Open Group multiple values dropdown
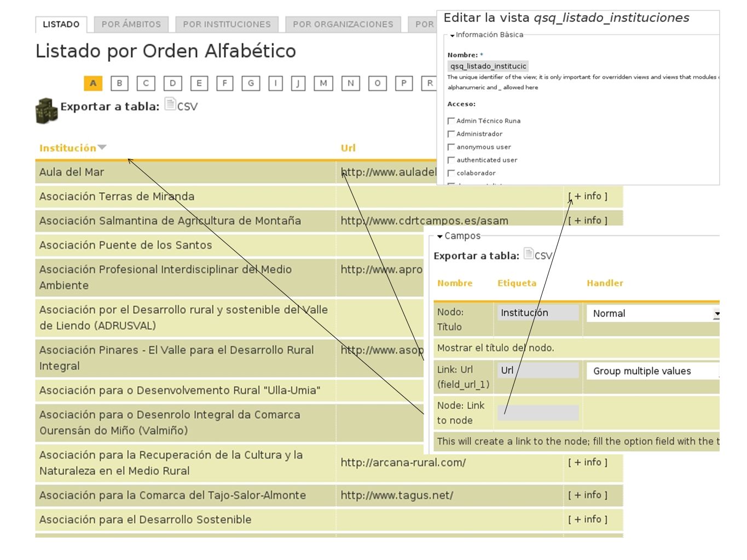 (653, 371)
